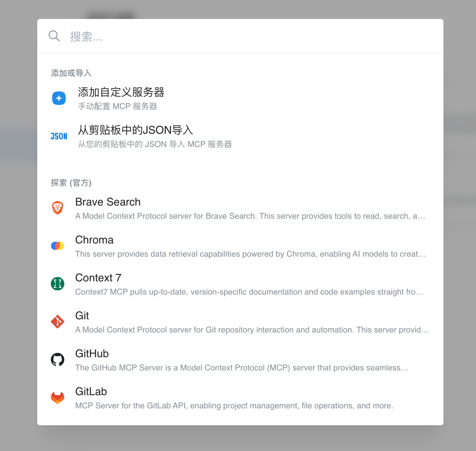Click the Chroma multicolor logo icon
476x451 pixels.
pos(58,246)
